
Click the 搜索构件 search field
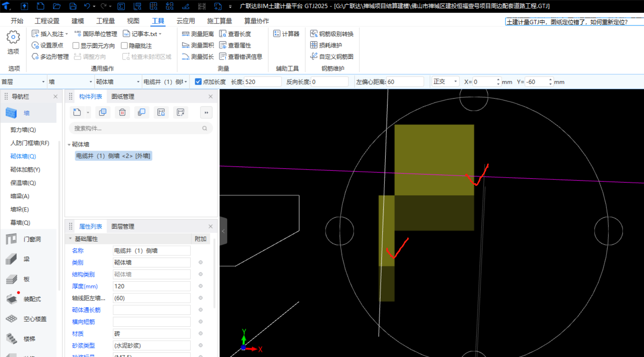click(140, 128)
